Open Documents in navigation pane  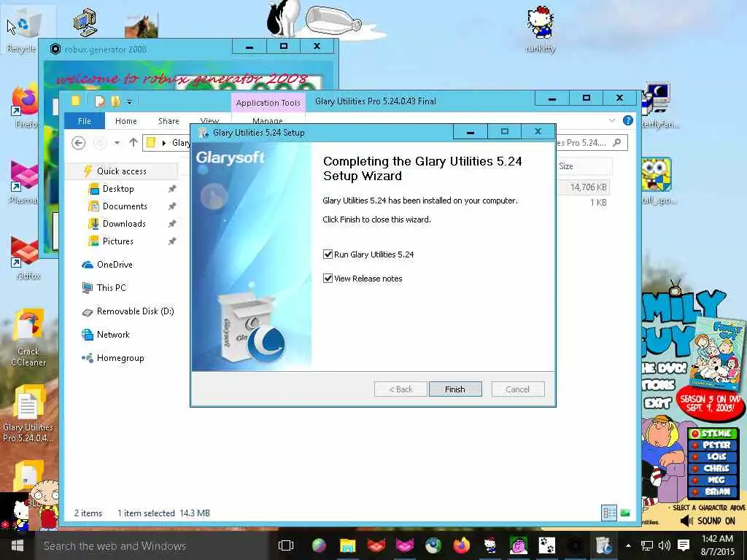pos(125,206)
